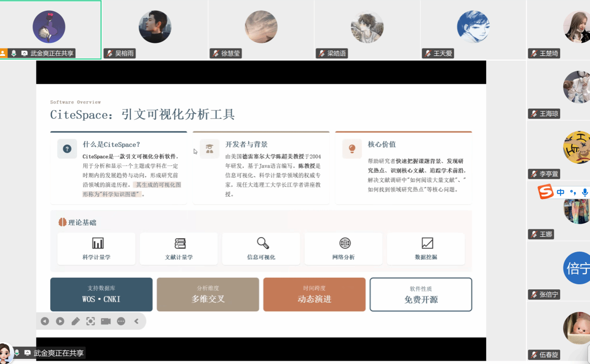This screenshot has height=364, width=590.
Task: Click the 科学计量学 bar chart card
Action: point(96,249)
